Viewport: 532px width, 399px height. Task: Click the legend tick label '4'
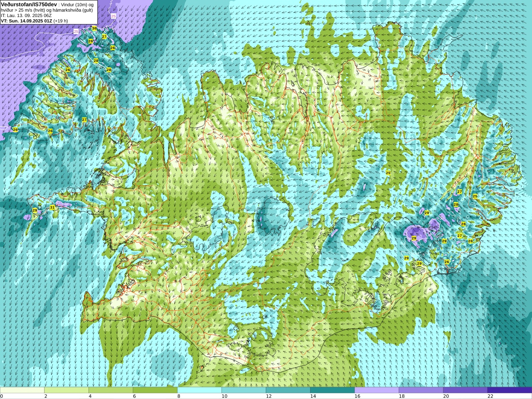90,396
